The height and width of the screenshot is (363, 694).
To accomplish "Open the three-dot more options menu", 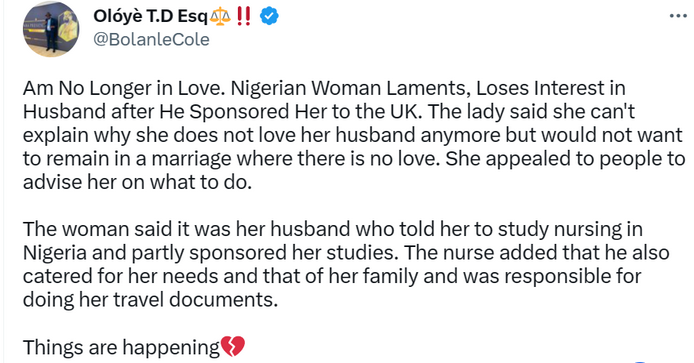I will point(678,16).
